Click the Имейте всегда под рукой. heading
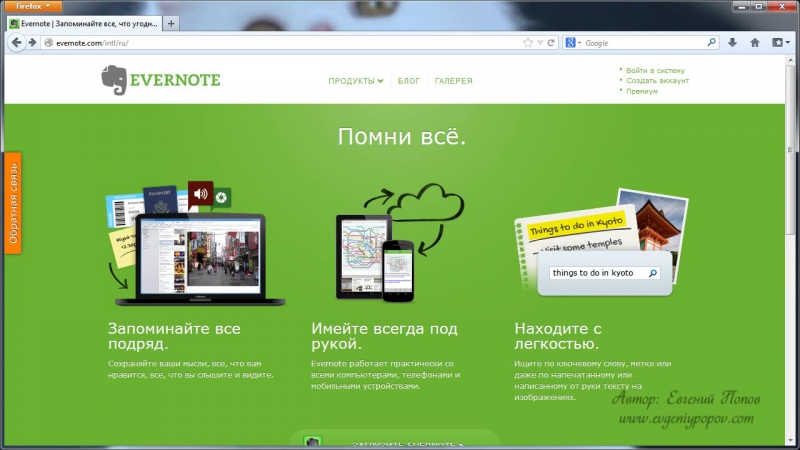The image size is (800, 450). tap(384, 336)
